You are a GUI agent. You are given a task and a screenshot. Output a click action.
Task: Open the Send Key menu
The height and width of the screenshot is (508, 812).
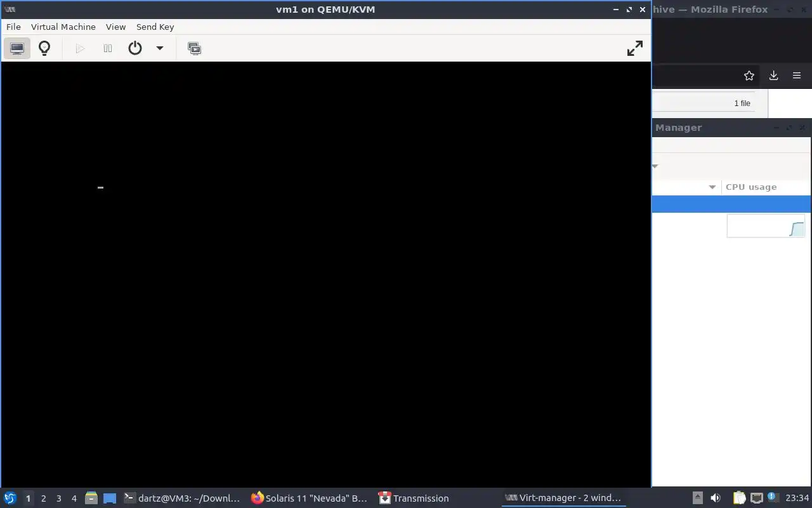tap(155, 27)
